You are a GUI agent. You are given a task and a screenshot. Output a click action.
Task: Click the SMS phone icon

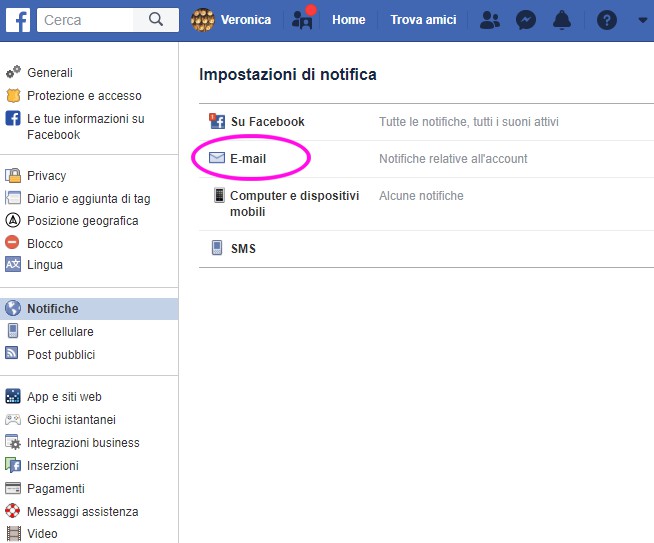[x=217, y=248]
